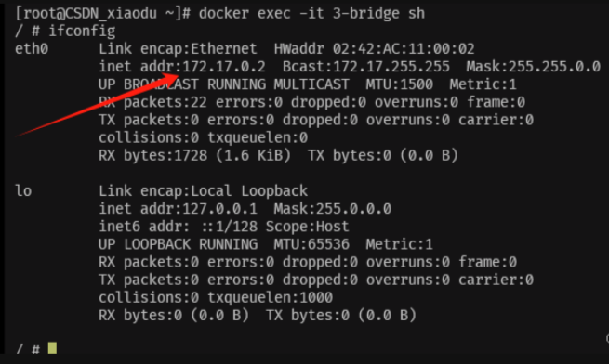
Task: Click the Bcast:172.17.255.255 text
Action: 366,66
